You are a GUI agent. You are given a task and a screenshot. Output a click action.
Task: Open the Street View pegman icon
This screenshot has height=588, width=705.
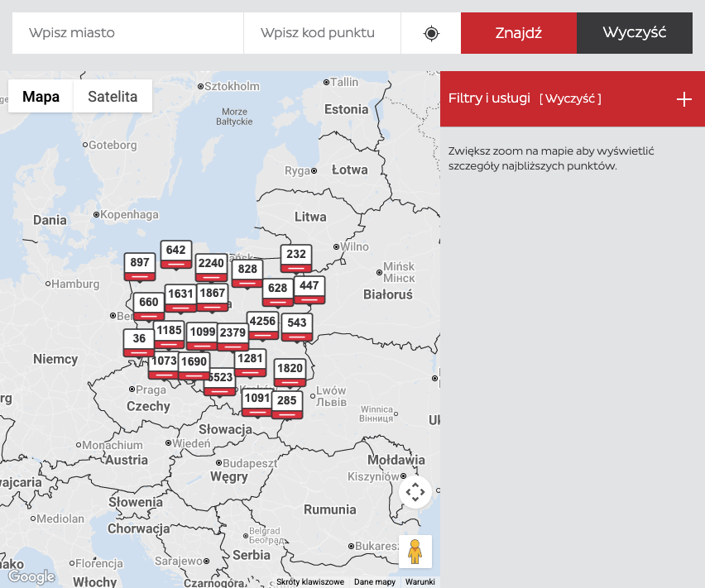(x=415, y=552)
